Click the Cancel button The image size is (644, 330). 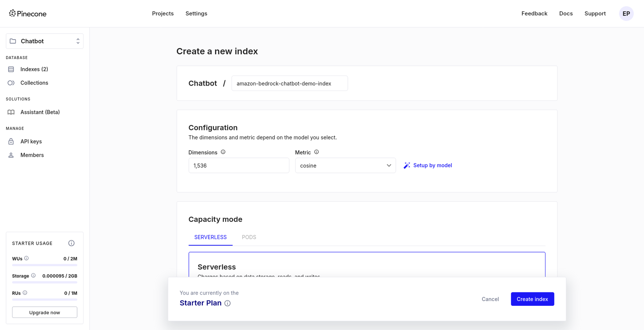pyautogui.click(x=490, y=299)
